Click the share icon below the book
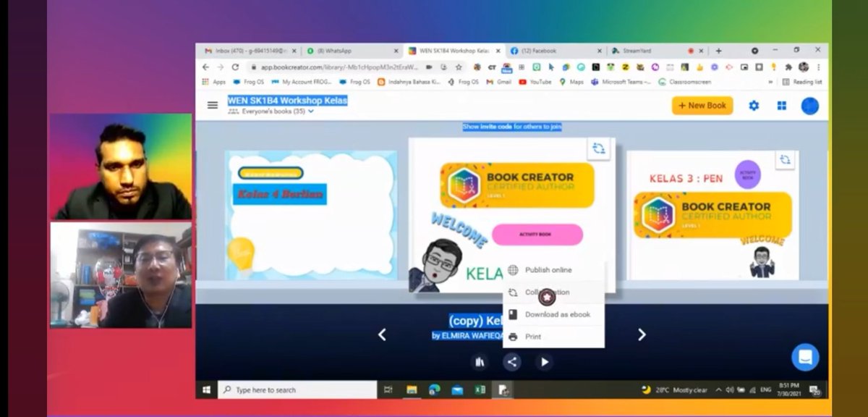The height and width of the screenshot is (417, 868). (x=512, y=362)
